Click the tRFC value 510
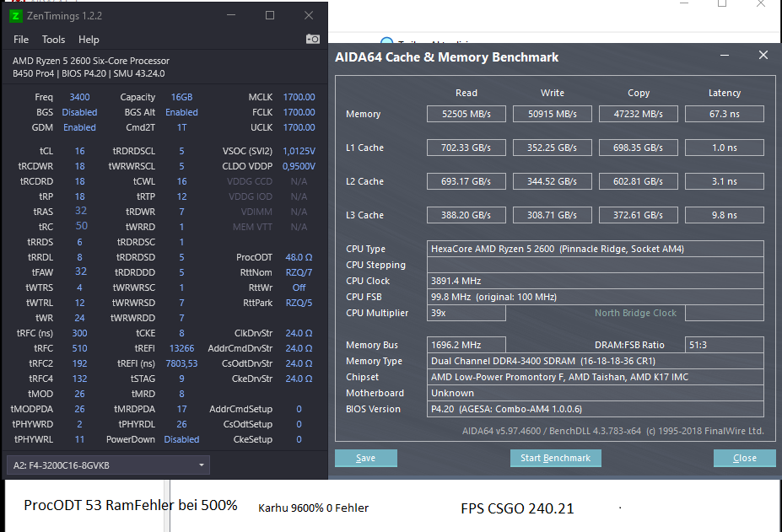The image size is (782, 532). 79,348
